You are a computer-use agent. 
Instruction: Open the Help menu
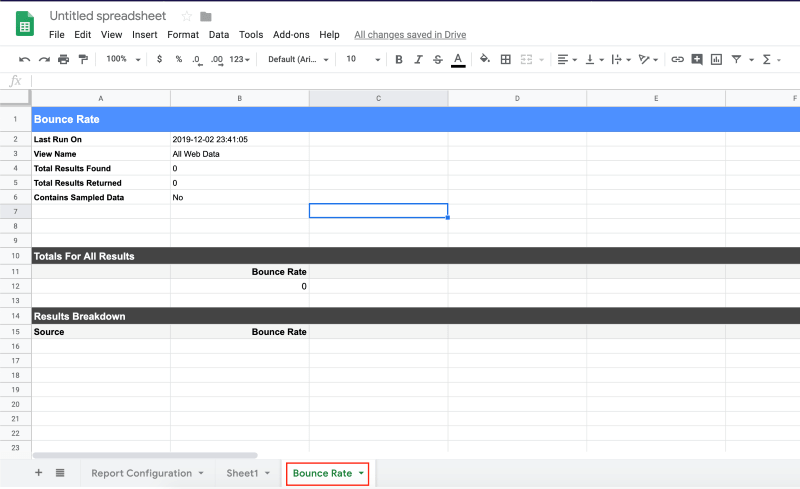click(329, 35)
